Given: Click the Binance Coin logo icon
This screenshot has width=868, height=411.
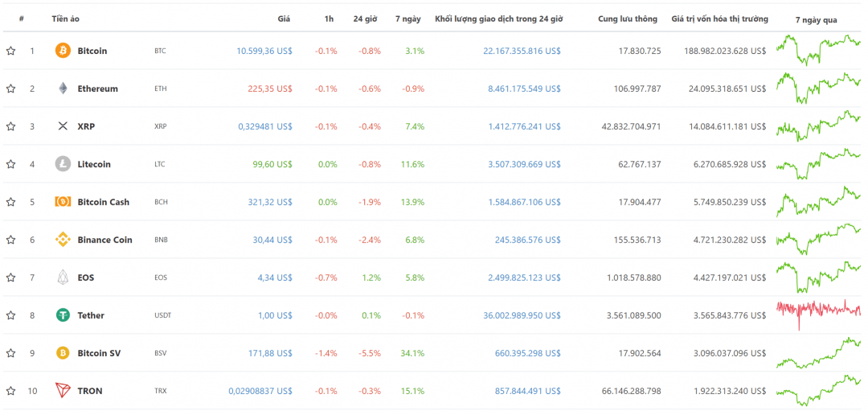Looking at the screenshot, I should [63, 240].
